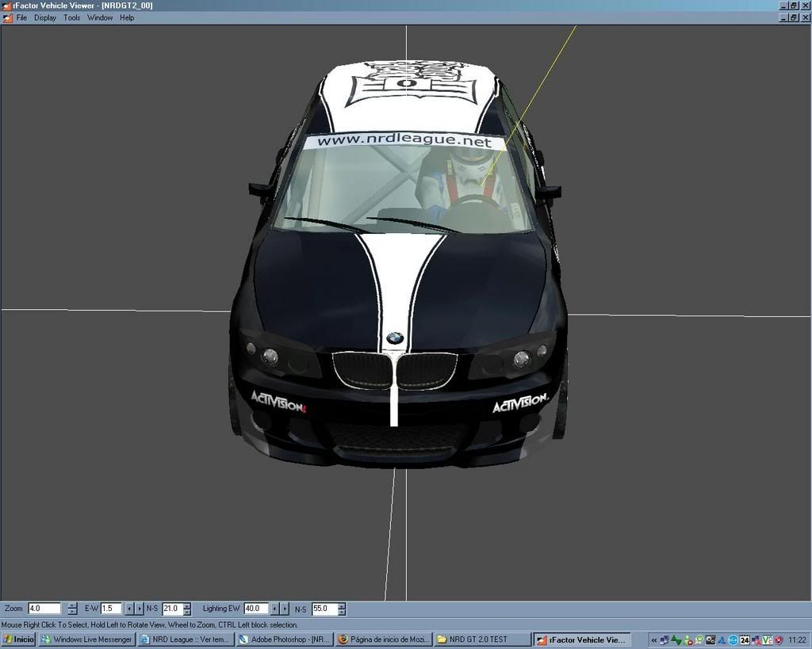Click the Zoom spinner arrows

point(73,609)
